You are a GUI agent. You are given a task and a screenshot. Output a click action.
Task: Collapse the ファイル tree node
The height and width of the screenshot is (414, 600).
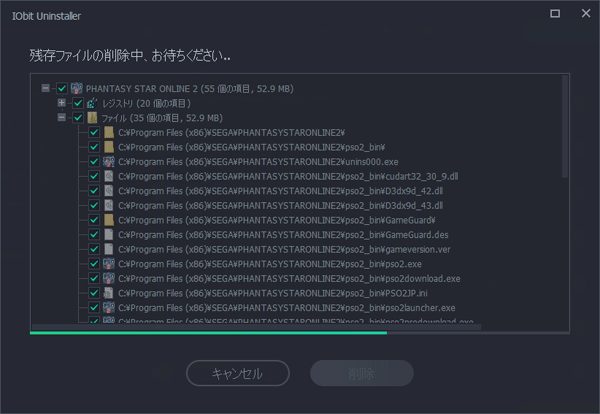pyautogui.click(x=61, y=117)
